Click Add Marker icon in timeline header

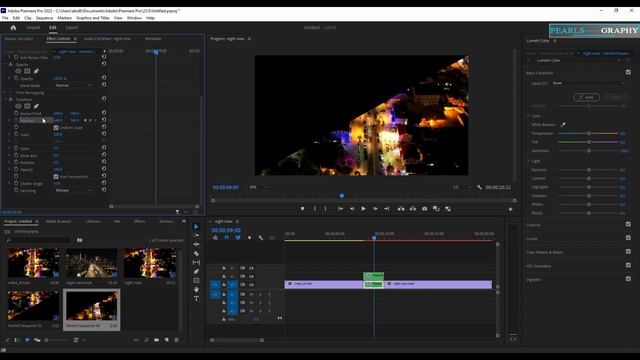(249, 238)
